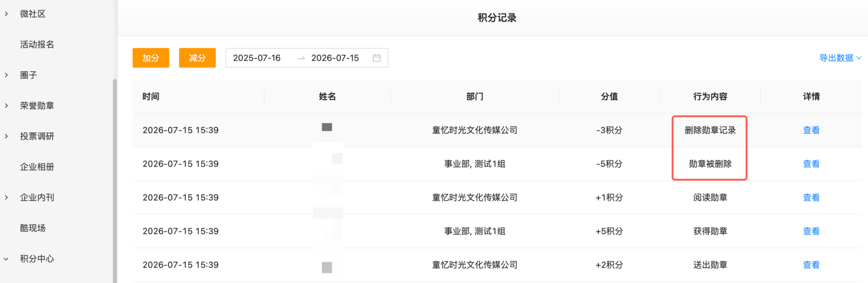This screenshot has height=283, width=868.
Task: View details of 删除勋章记录 row
Action: (811, 130)
